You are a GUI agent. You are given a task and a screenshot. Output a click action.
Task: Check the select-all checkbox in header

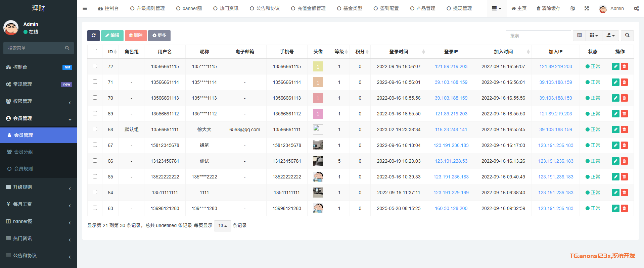pyautogui.click(x=95, y=51)
